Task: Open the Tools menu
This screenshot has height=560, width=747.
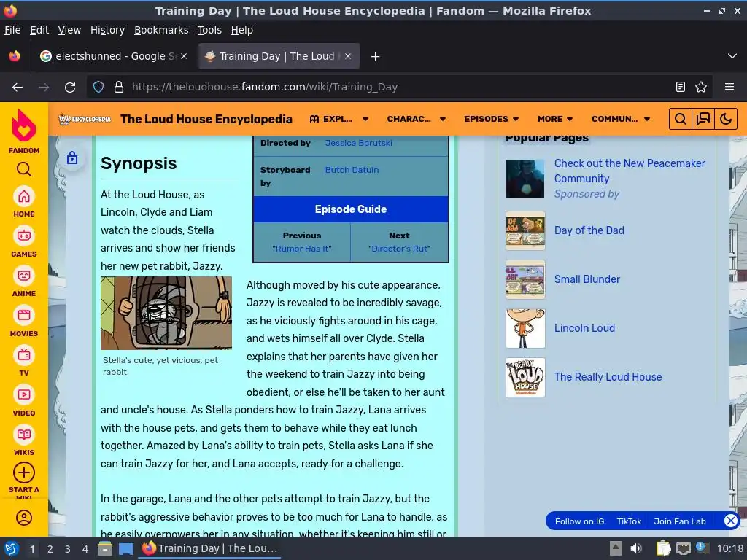Action: tap(209, 30)
